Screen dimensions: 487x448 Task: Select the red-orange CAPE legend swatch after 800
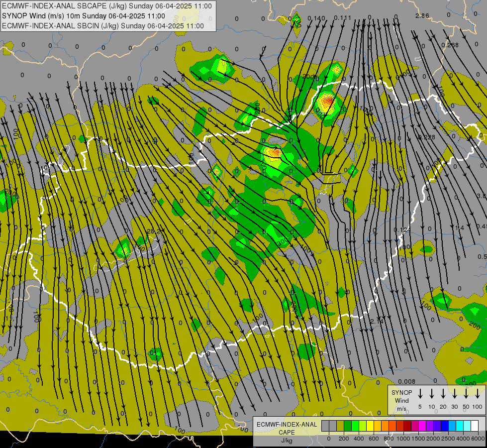click(x=392, y=426)
